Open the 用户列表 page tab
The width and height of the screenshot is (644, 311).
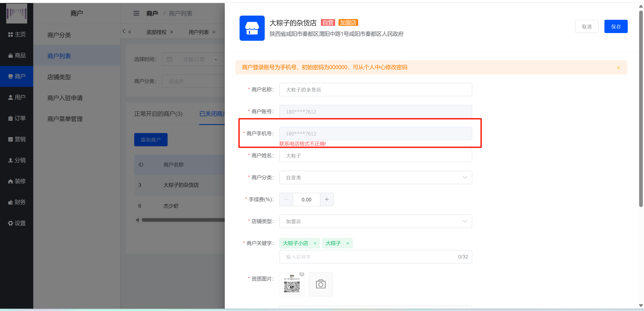coord(199,32)
